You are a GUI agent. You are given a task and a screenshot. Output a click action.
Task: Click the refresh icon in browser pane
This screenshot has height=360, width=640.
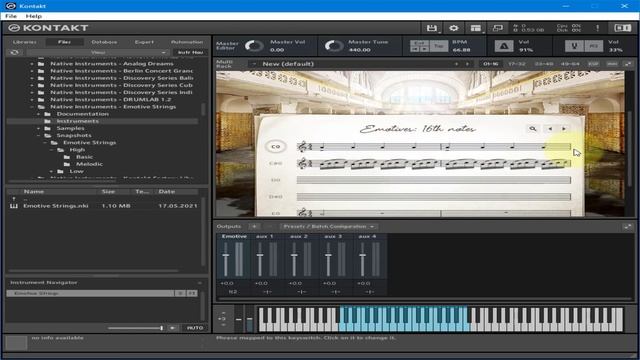point(14,52)
